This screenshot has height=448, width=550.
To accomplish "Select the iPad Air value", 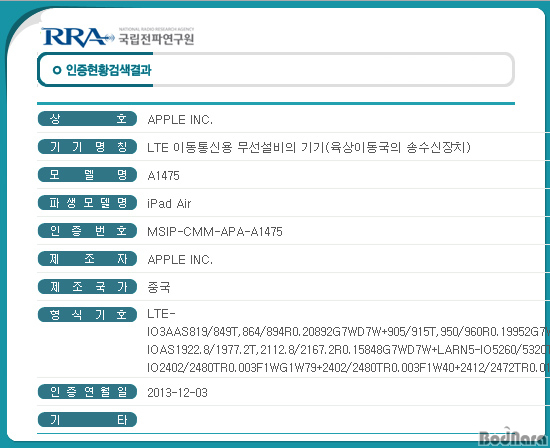I will 169,203.
